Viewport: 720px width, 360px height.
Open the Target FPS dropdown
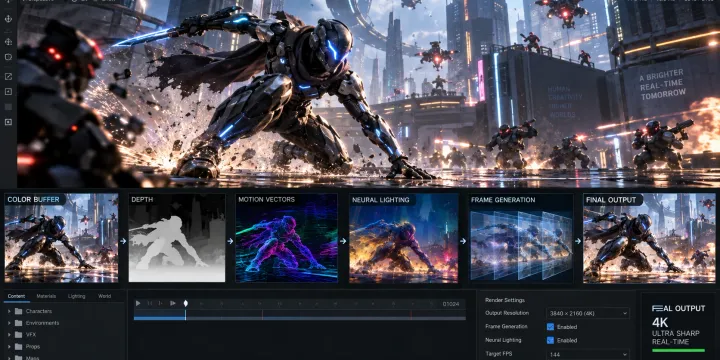click(588, 354)
